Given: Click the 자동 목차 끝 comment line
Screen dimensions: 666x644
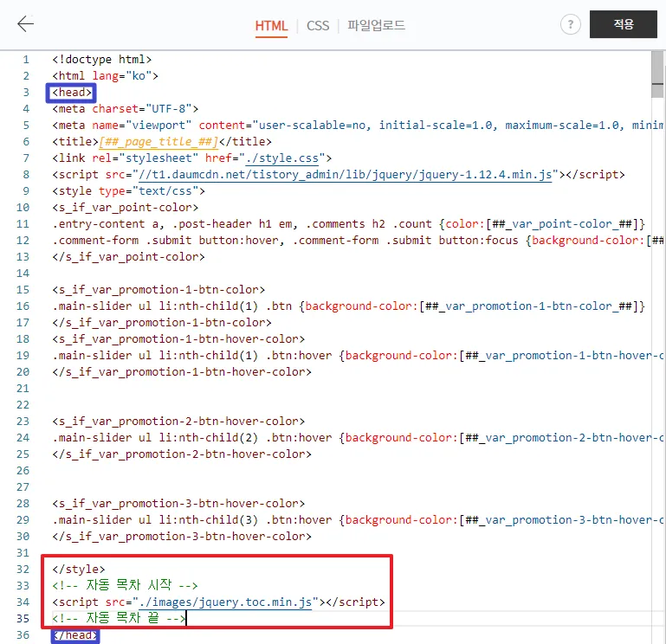Looking at the screenshot, I should pyautogui.click(x=119, y=619).
